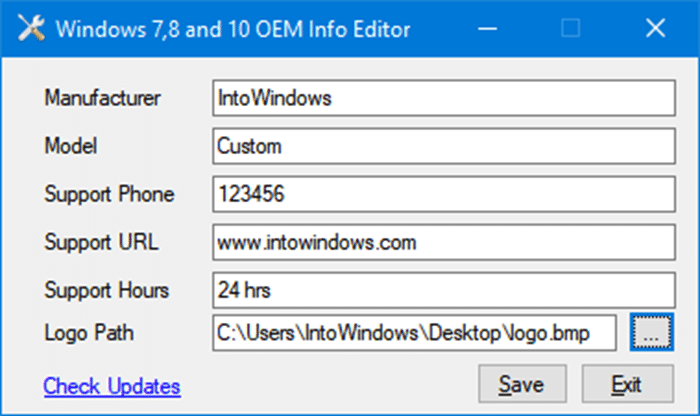Click the Support Phone label
Screen dimensions: 700x416
[x=109, y=194]
